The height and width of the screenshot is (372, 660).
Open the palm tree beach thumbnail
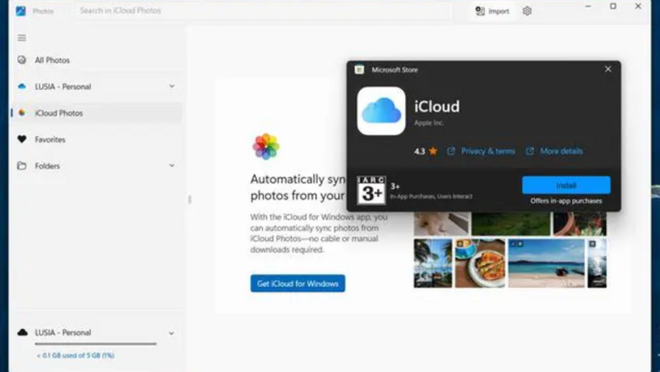[x=433, y=263]
